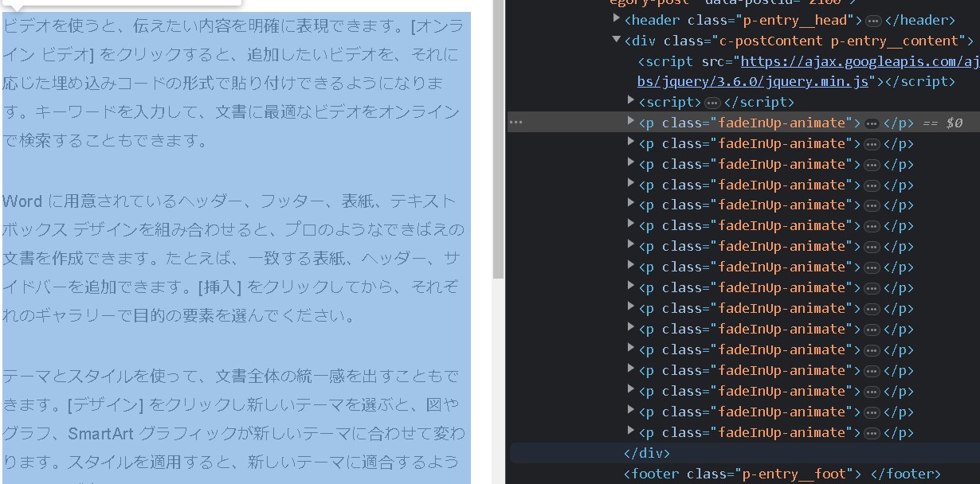980x484 pixels.
Task: Click the ellipsis of the tenth fadeInUp-animate paragraph
Action: (873, 308)
